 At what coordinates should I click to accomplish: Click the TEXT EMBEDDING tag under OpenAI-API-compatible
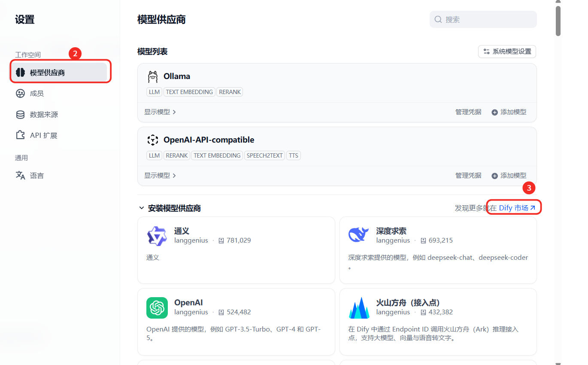[217, 155]
